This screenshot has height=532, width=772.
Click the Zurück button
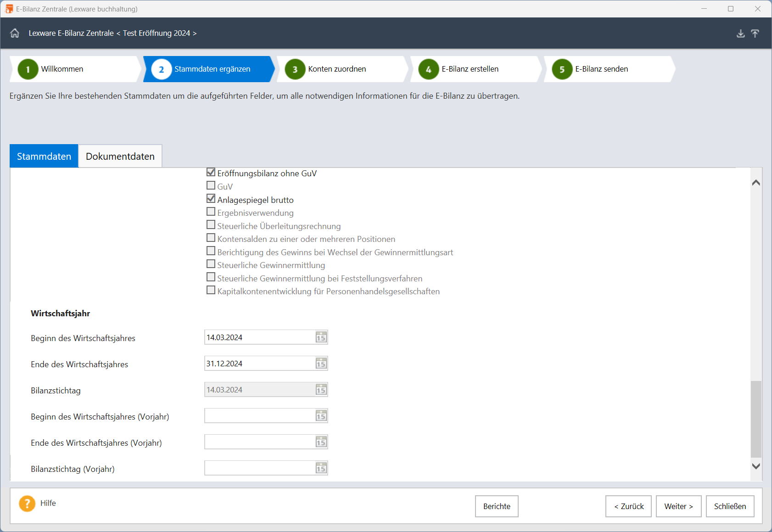(628, 506)
